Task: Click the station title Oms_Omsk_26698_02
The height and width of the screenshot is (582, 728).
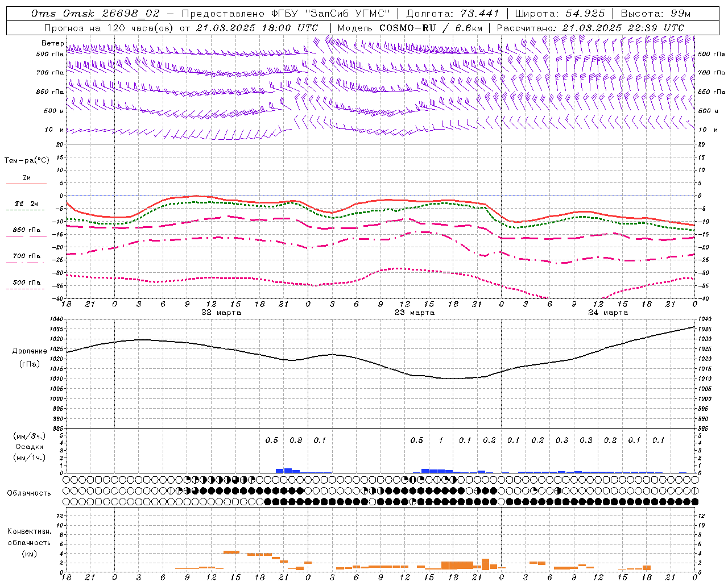Action: click(x=96, y=14)
